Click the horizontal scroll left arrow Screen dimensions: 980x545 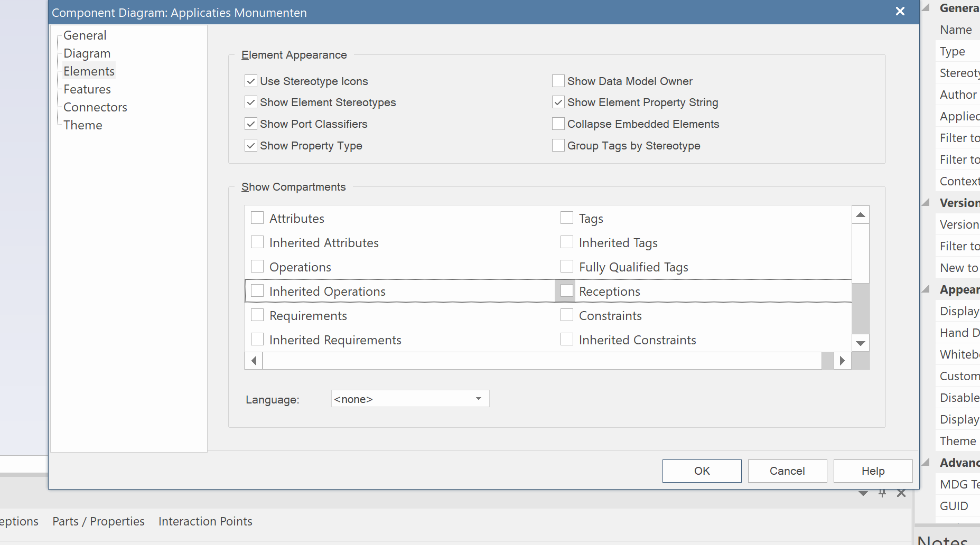(x=254, y=361)
